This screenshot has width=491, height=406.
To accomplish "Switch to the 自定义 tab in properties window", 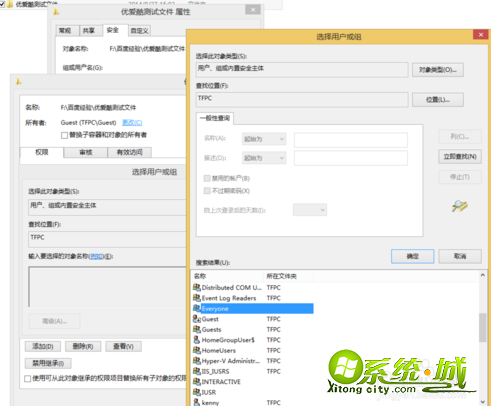I will coord(139,31).
